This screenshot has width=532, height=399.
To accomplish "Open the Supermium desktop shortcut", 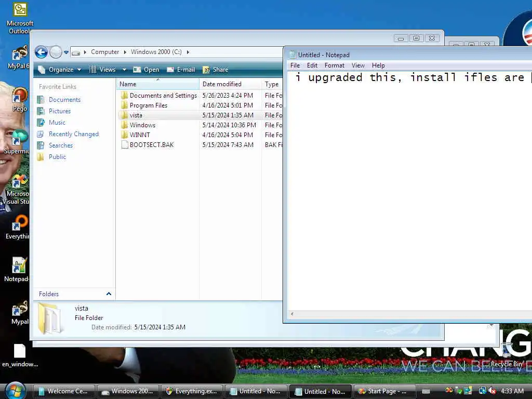I will (x=17, y=142).
